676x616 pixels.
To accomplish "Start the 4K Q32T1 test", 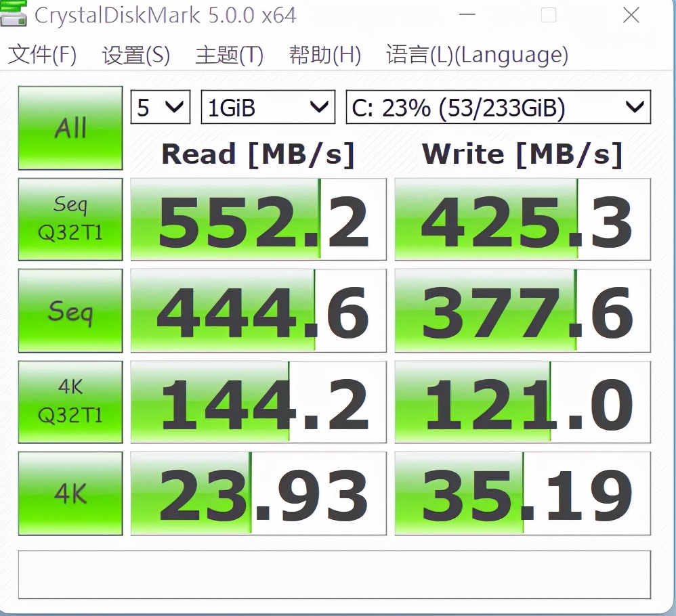I will [70, 402].
